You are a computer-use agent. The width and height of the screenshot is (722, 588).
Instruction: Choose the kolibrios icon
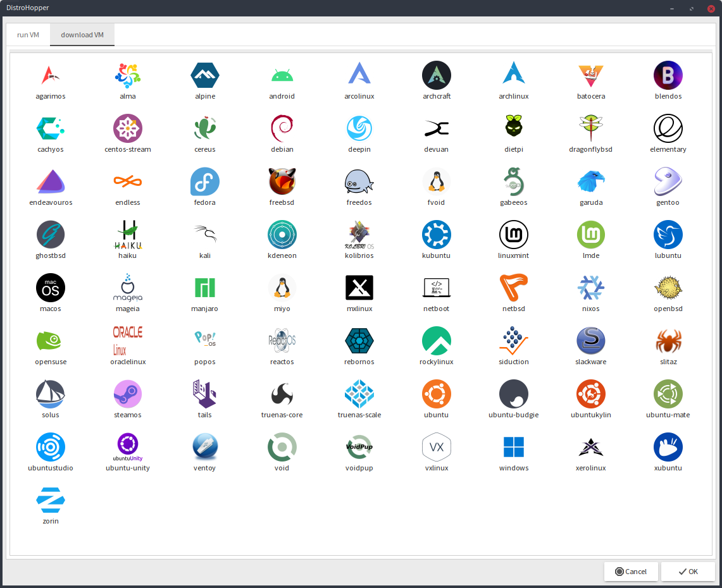coord(359,235)
